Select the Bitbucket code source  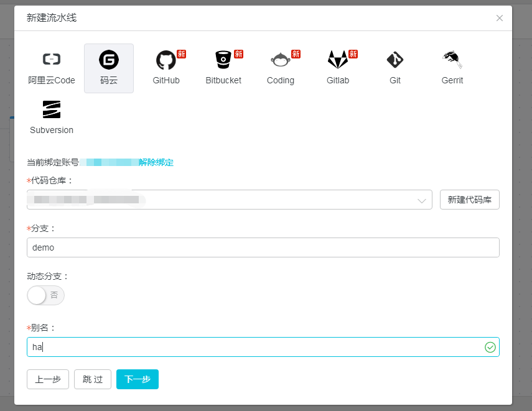[x=223, y=68]
